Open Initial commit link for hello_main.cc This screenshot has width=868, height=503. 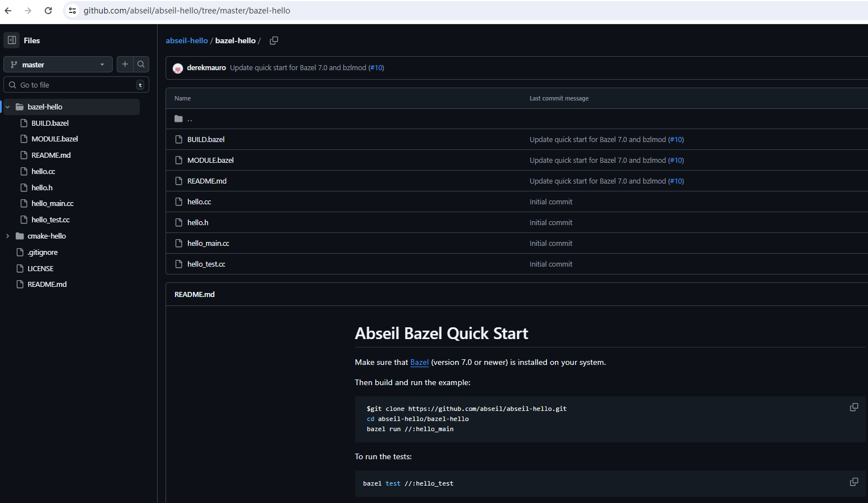551,243
